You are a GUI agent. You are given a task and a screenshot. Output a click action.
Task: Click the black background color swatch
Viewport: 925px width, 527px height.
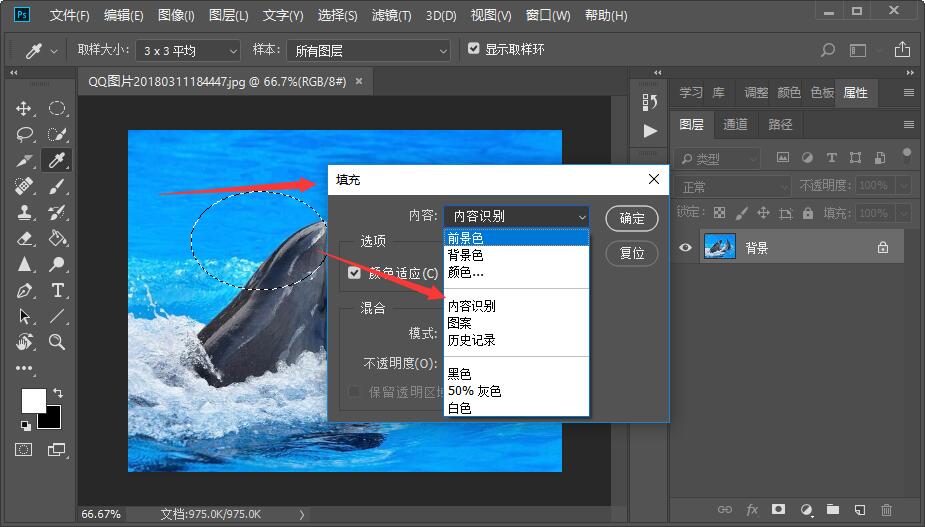click(53, 421)
